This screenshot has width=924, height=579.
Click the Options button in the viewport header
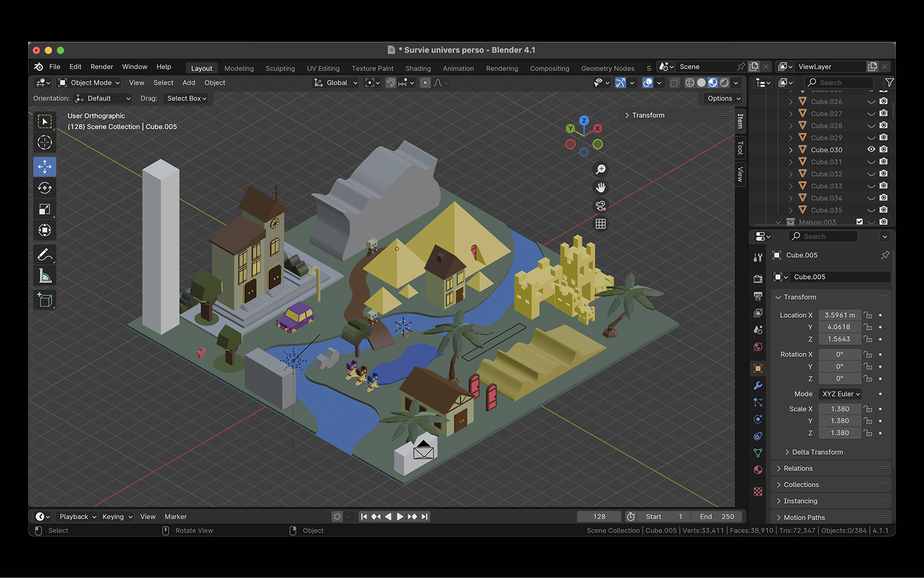pyautogui.click(x=724, y=98)
